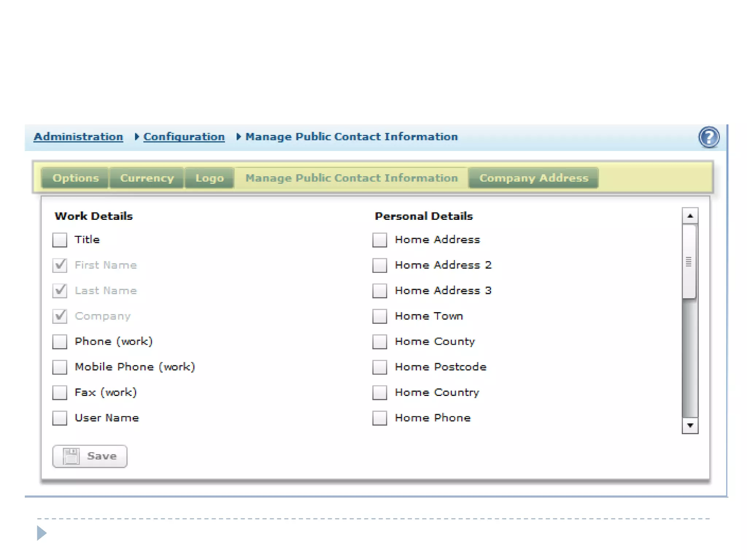Click the slide arrow marker at bottom left
Image resolution: width=747 pixels, height=560 pixels.
pyautogui.click(x=42, y=533)
